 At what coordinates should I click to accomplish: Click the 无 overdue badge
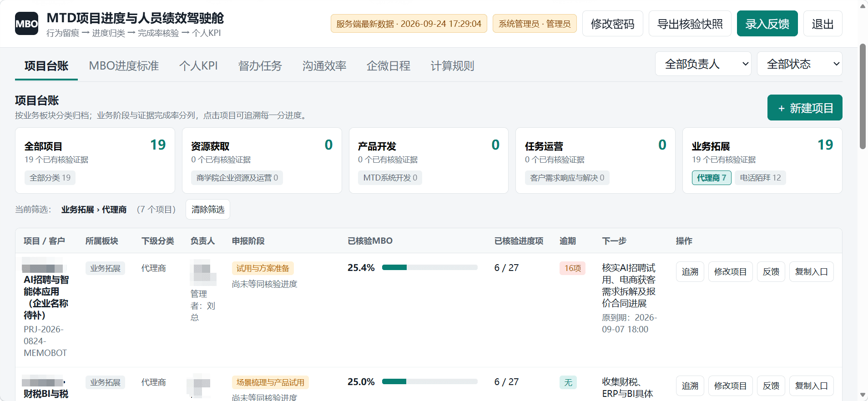(x=568, y=382)
